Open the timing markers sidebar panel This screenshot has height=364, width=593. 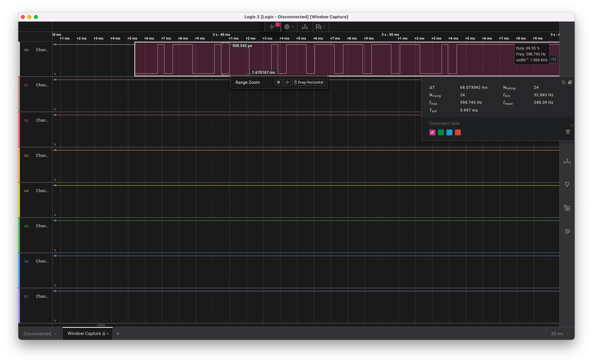pos(567,161)
